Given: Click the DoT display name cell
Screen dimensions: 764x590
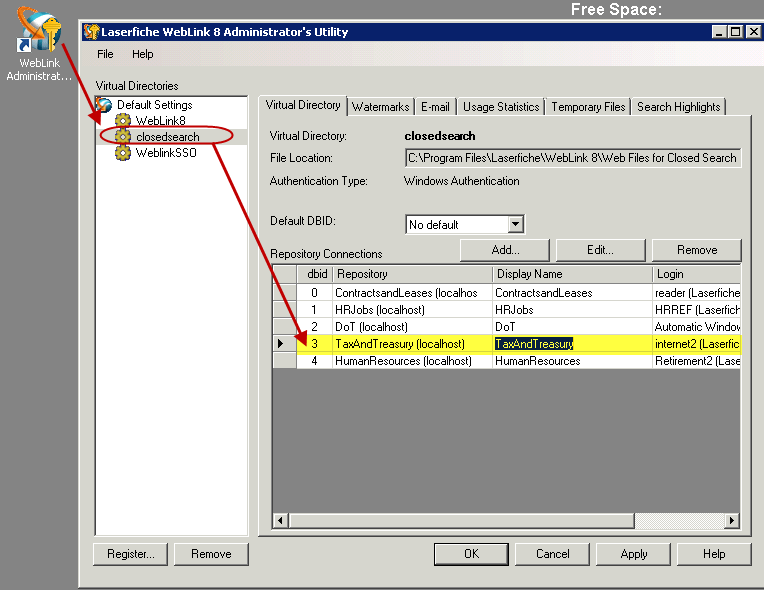Looking at the screenshot, I should tap(573, 327).
